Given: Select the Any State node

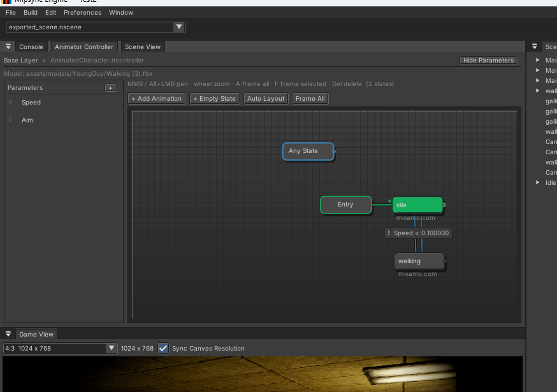Looking at the screenshot, I should 308,152.
